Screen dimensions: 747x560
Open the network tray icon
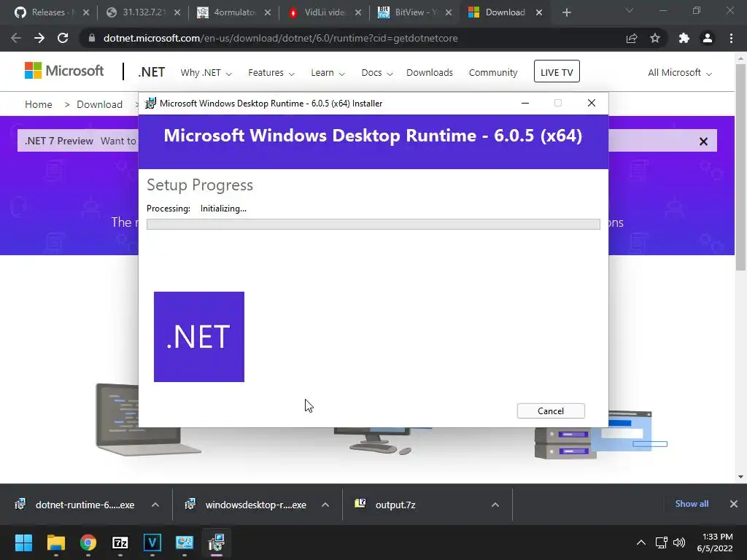click(661, 542)
